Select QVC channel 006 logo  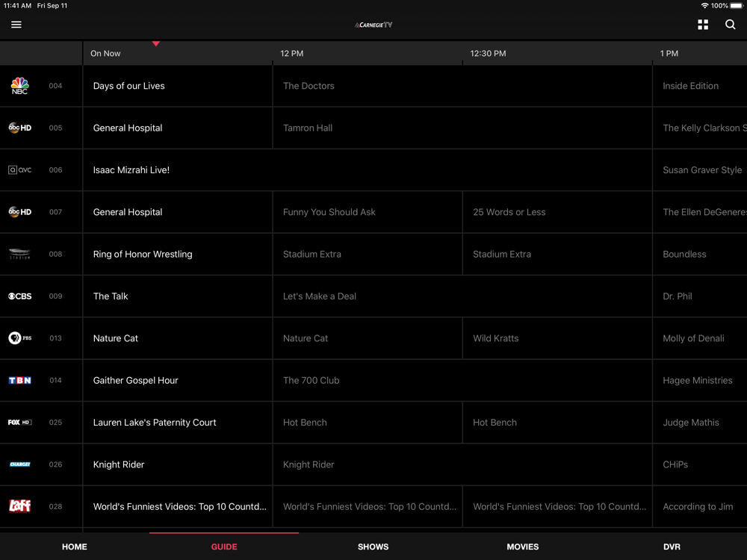coord(20,169)
